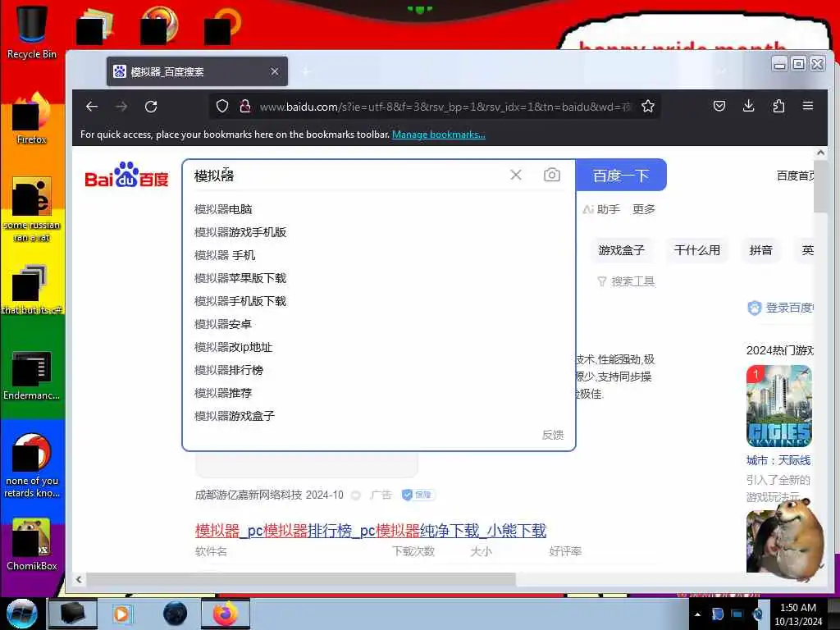Click the 百度一下 search button

(x=621, y=176)
